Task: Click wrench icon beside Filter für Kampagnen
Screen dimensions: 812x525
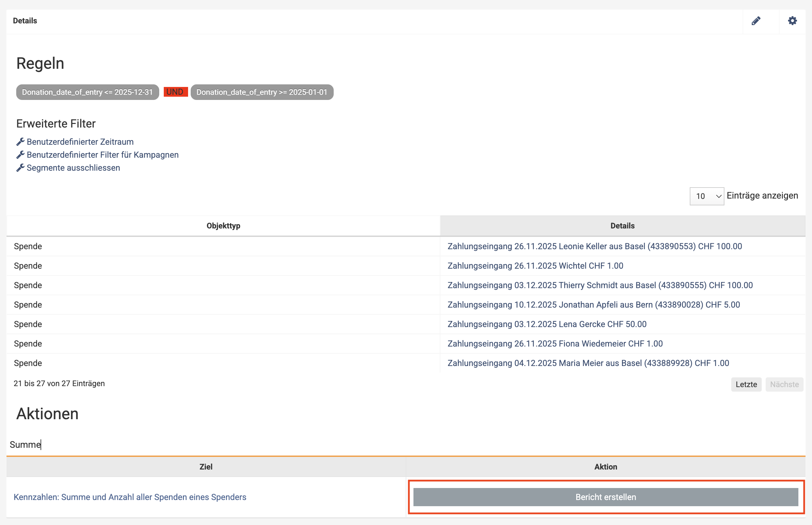Action: (20, 155)
